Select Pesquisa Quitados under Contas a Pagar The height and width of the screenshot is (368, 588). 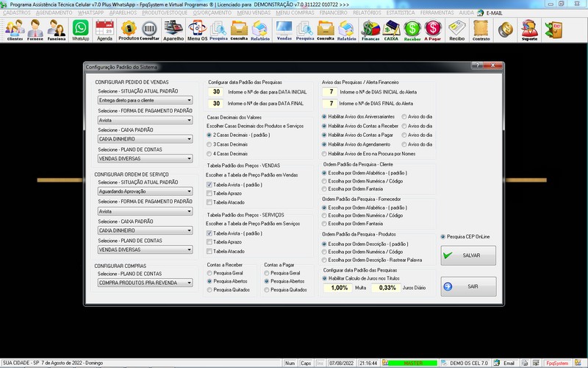(x=267, y=290)
